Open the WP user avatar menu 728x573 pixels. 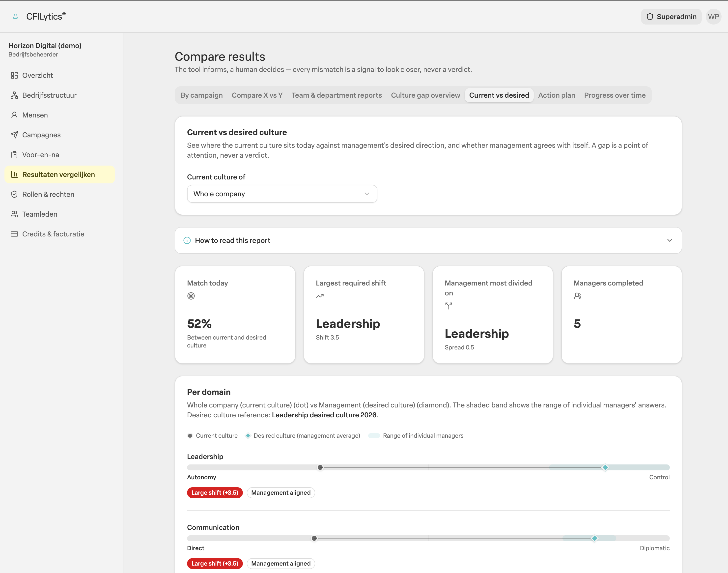pyautogui.click(x=713, y=16)
